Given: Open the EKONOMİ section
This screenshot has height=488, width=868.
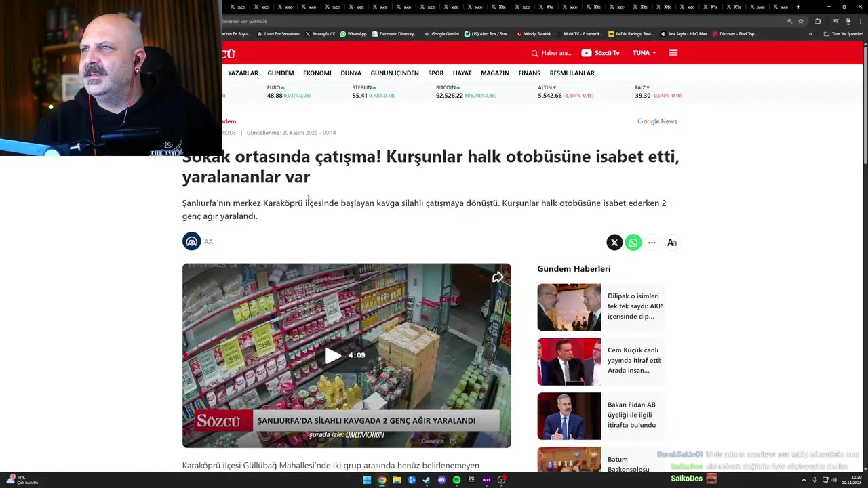Looking at the screenshot, I should pyautogui.click(x=317, y=73).
